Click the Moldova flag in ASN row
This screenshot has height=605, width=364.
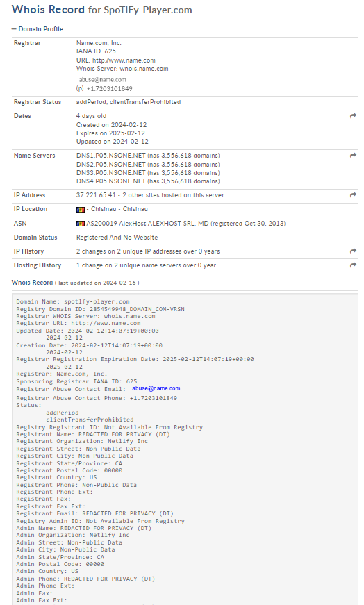pos(81,224)
